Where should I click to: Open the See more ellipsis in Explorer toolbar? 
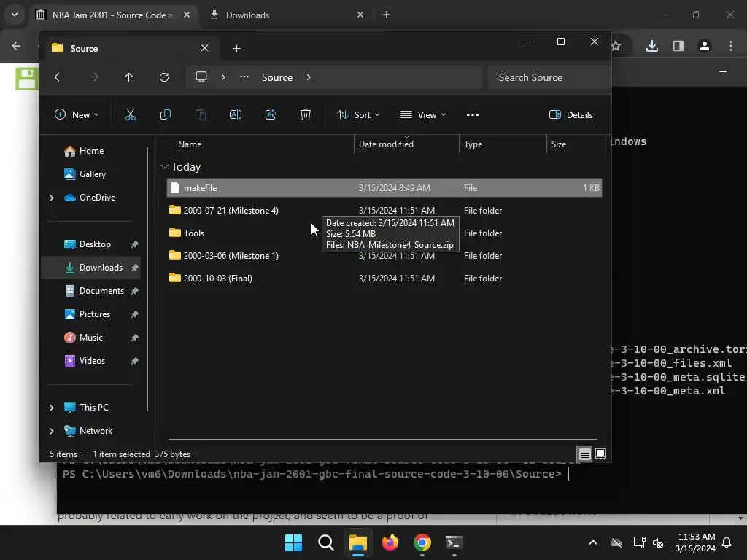coord(473,114)
